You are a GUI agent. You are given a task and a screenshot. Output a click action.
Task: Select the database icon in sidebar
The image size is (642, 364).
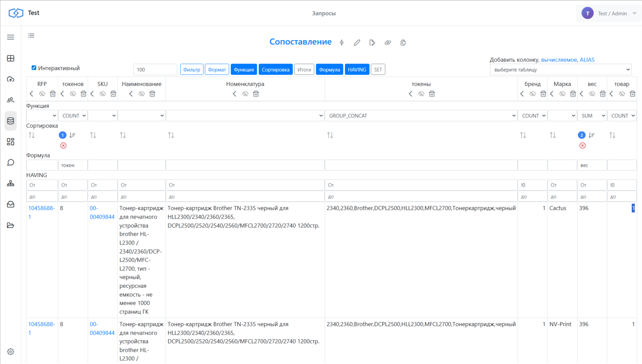pos(11,121)
